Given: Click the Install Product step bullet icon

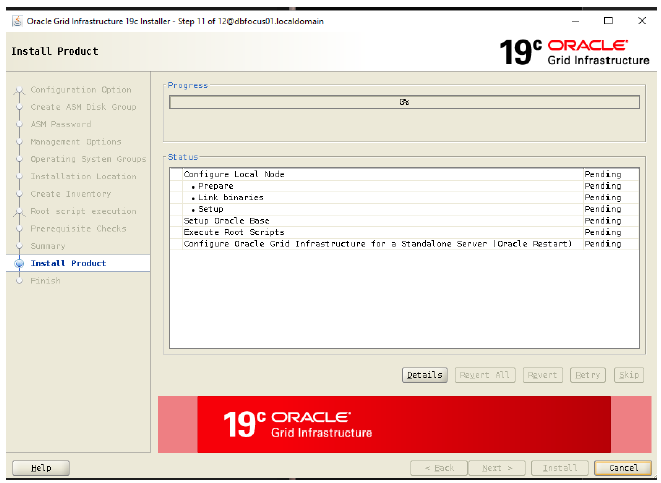Looking at the screenshot, I should 19,264.
